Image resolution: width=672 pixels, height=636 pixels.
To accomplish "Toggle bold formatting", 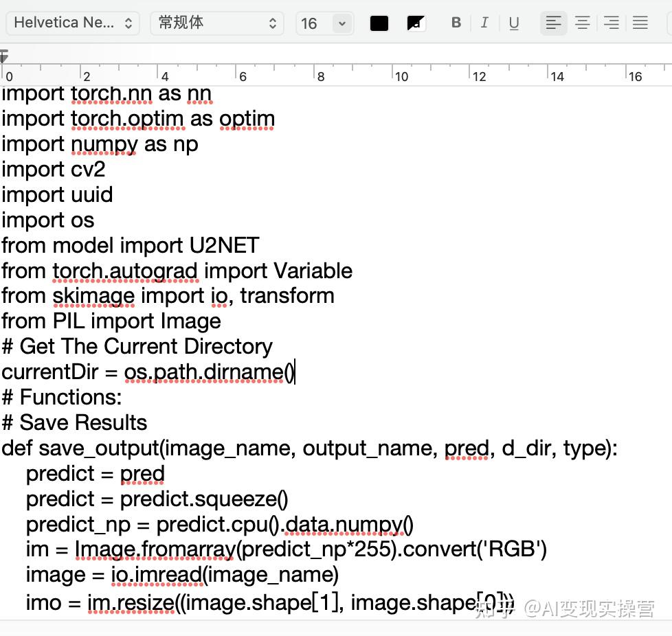I will tap(456, 23).
